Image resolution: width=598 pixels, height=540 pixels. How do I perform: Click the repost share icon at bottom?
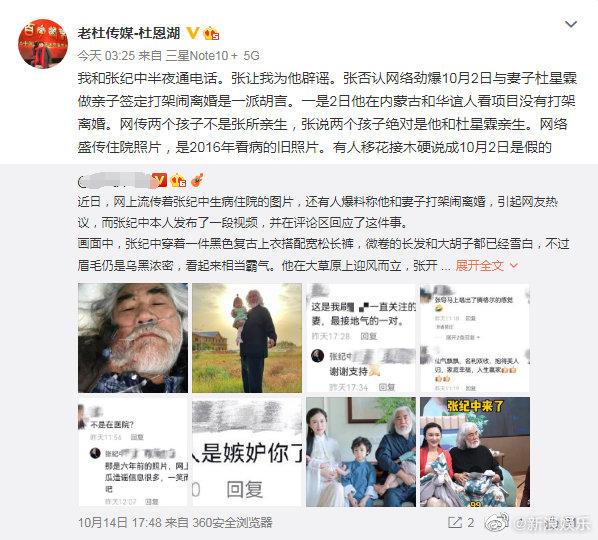[455, 522]
